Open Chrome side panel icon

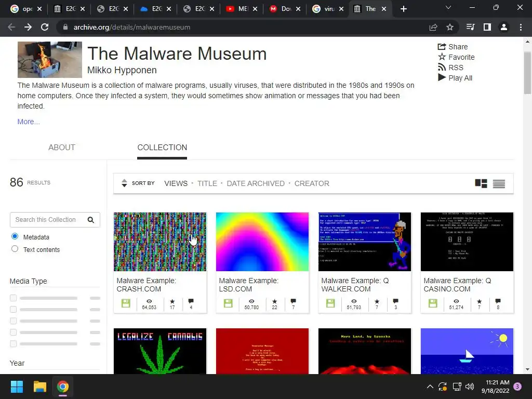click(x=487, y=27)
